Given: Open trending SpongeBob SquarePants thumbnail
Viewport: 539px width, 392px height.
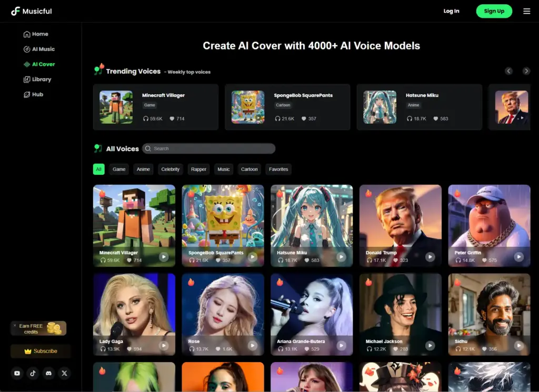Looking at the screenshot, I should [248, 107].
